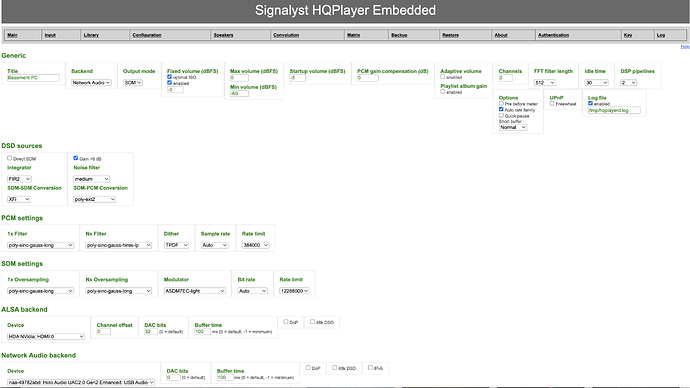Image resolution: width=690 pixels, height=388 pixels.
Task: Open the Output mode dropdown
Action: (133, 83)
